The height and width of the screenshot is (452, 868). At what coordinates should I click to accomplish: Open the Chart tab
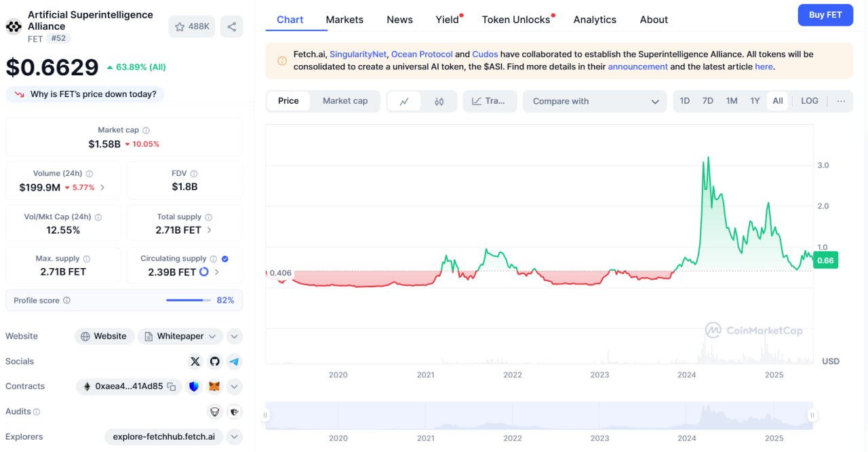290,20
